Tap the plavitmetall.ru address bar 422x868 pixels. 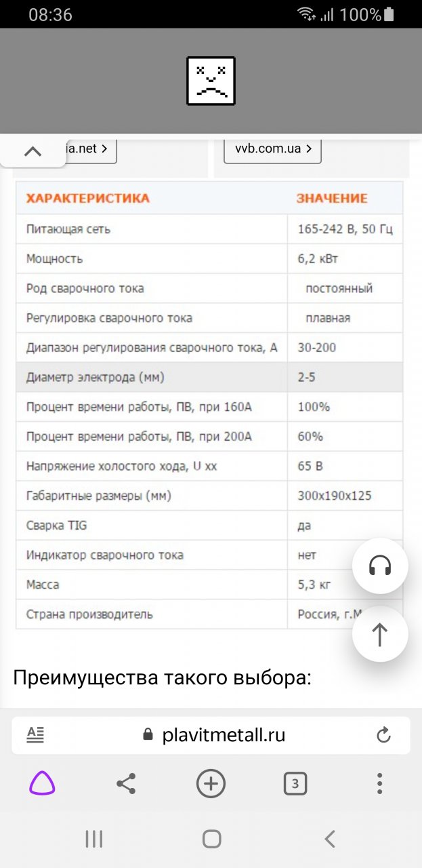224,735
